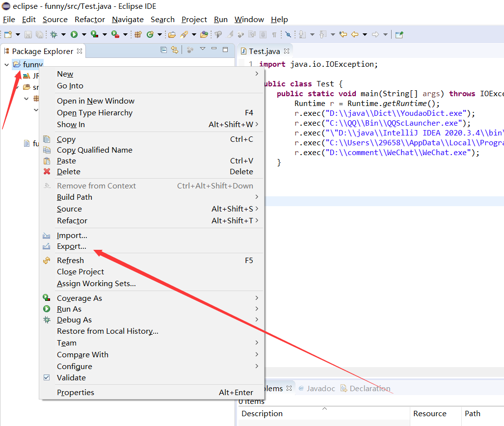Expand the Run As submenu
504x426 pixels.
151,309
